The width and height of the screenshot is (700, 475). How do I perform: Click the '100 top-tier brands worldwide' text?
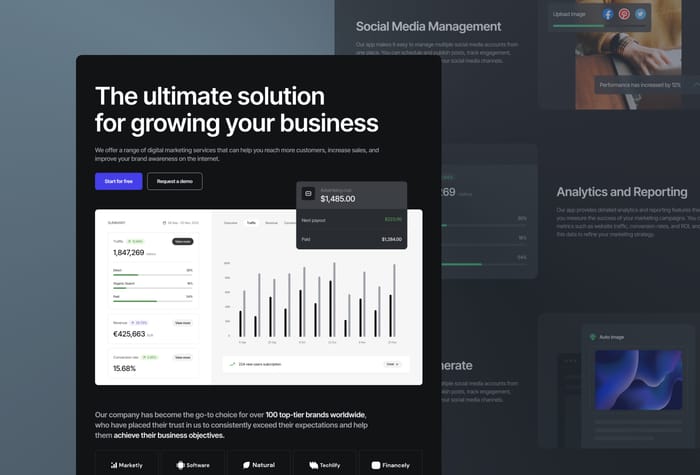(316, 415)
